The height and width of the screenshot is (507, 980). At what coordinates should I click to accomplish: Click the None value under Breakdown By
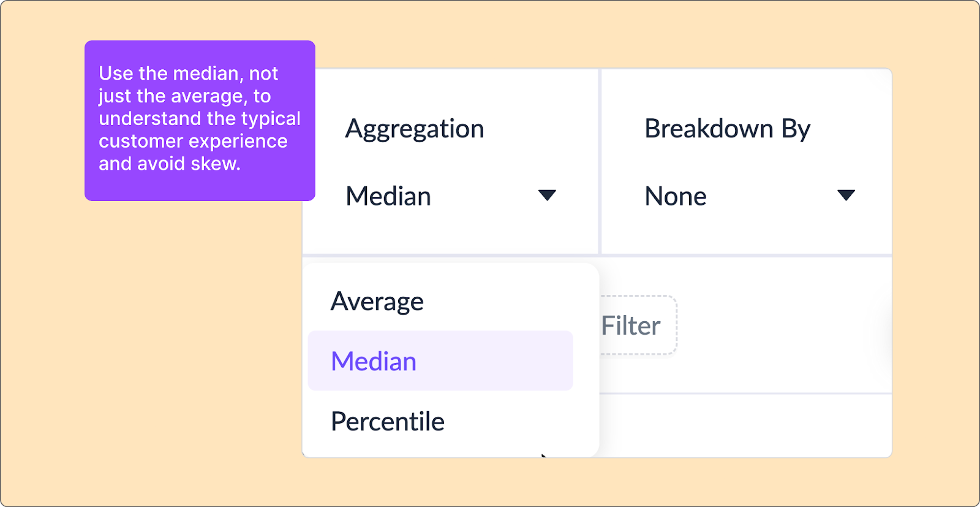coord(674,196)
